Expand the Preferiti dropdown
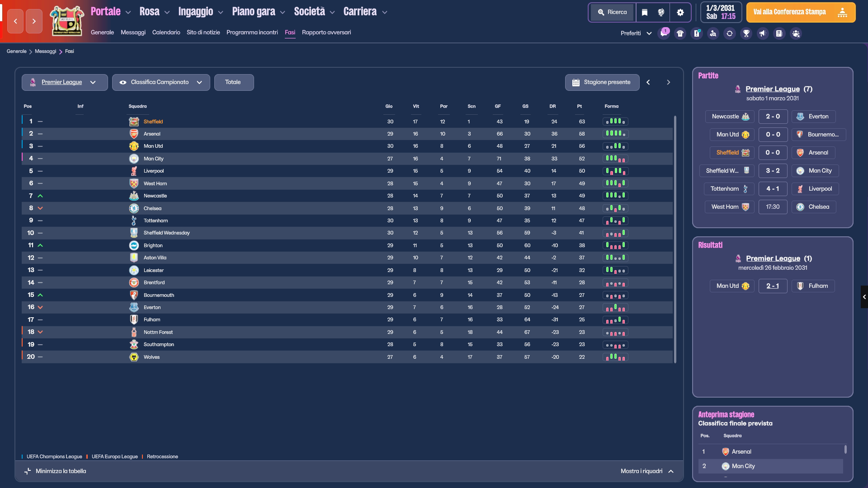Viewport: 868px width, 488px height. click(x=636, y=33)
